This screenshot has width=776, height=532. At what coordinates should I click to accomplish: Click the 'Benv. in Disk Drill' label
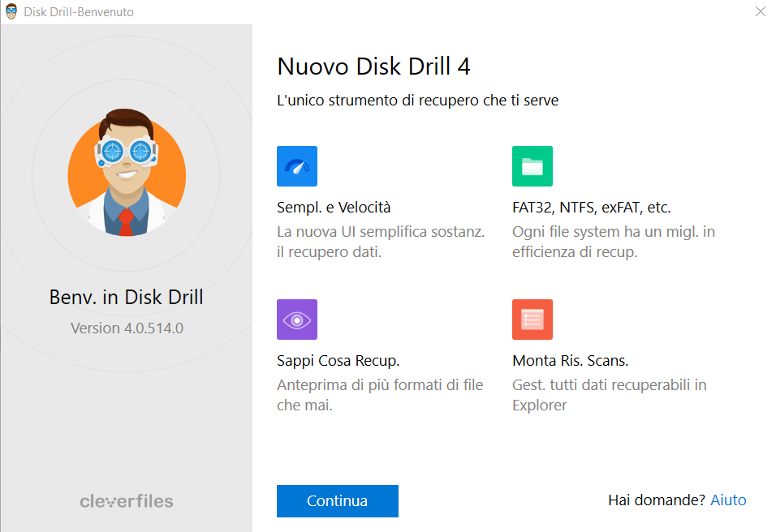click(127, 298)
